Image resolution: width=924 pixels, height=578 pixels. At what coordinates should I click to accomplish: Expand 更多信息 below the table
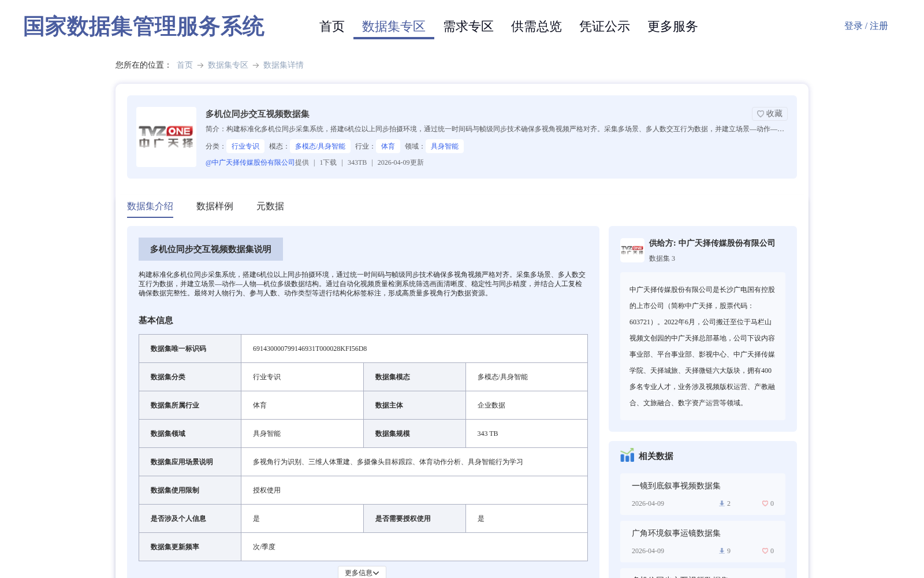coord(362,572)
